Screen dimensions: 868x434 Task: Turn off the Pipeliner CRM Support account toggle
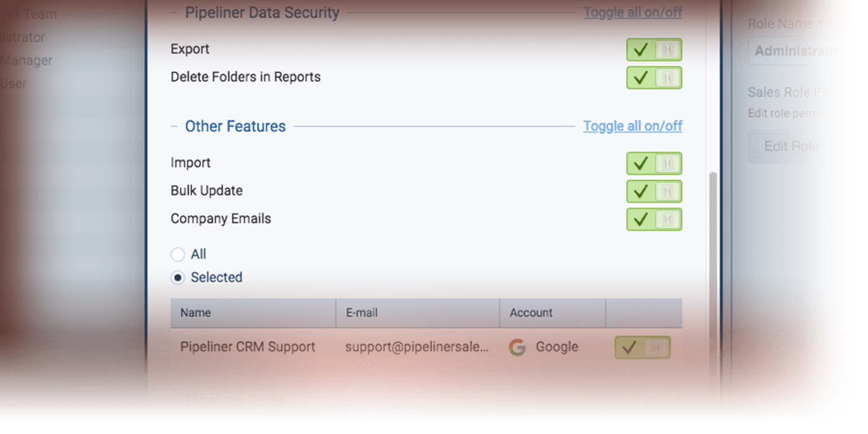point(644,347)
